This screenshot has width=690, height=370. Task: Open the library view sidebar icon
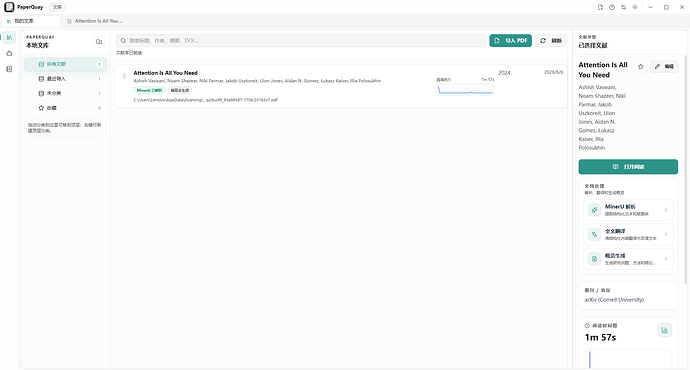coord(9,37)
